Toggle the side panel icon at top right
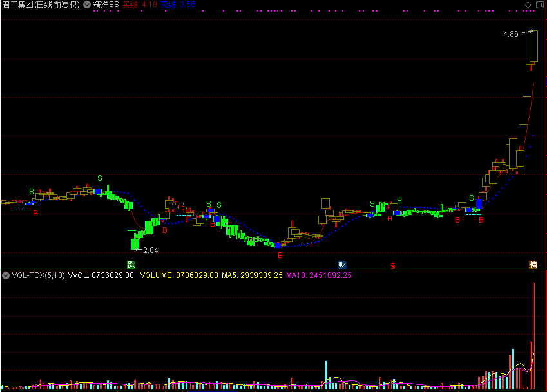 coord(540,5)
